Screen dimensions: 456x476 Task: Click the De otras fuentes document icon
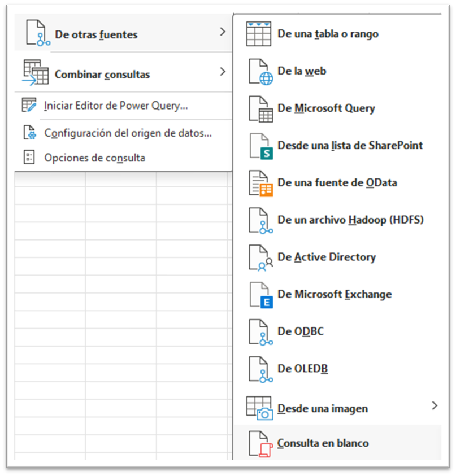38,33
